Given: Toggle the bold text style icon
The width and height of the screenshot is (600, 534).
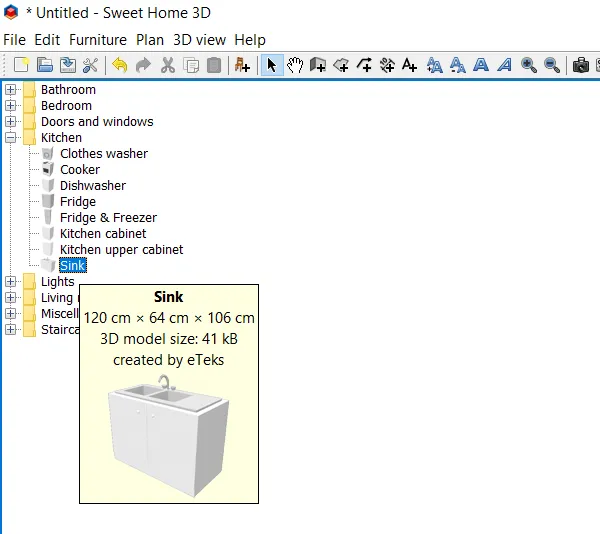Looking at the screenshot, I should pos(481,65).
